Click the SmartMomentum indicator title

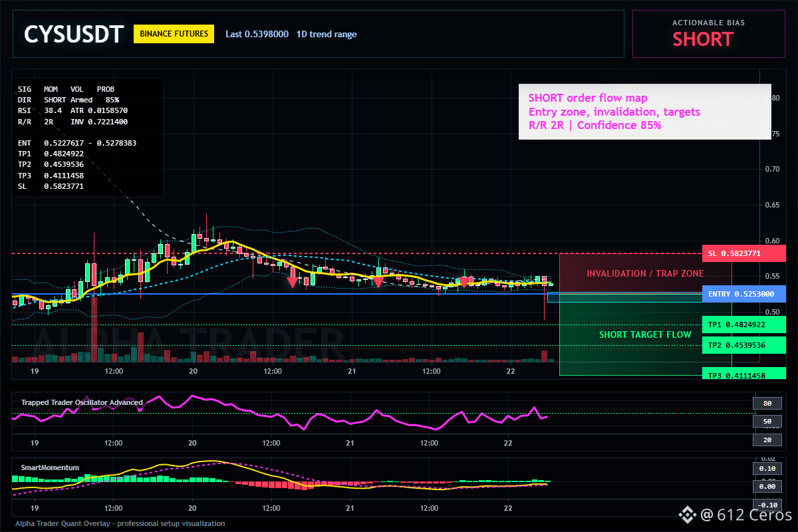click(50, 467)
